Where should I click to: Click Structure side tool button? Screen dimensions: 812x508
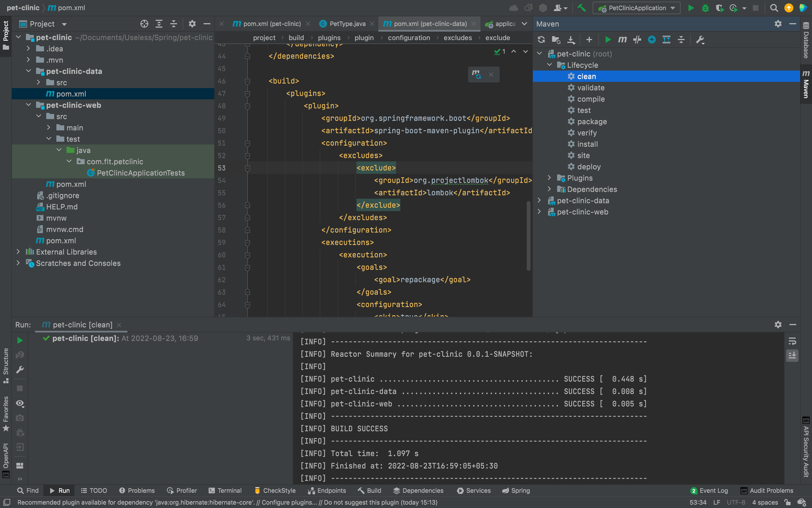tap(6, 365)
